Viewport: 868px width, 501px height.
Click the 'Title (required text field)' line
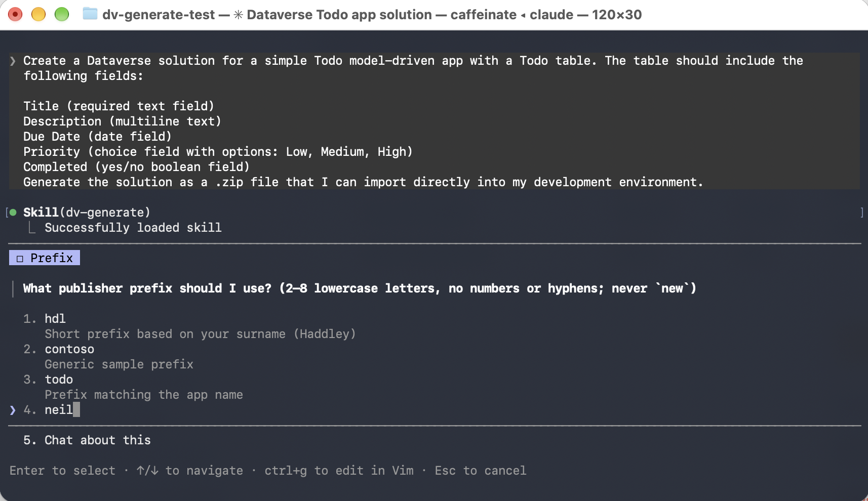pyautogui.click(x=119, y=106)
